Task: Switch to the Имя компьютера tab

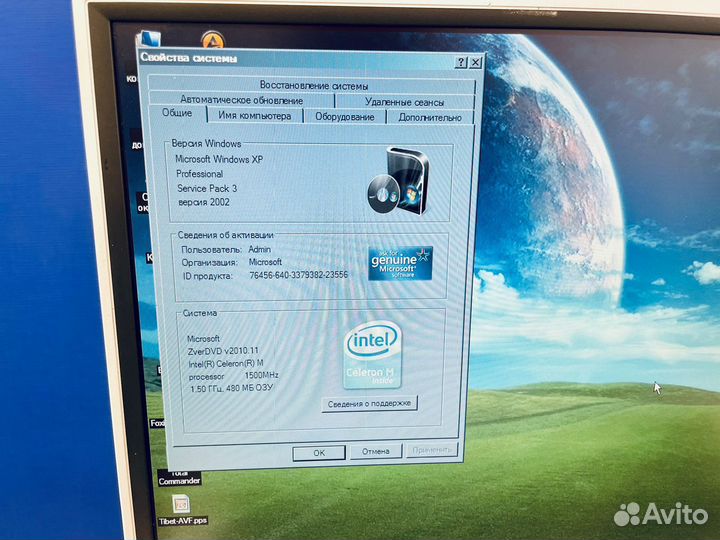Action: click(x=255, y=116)
